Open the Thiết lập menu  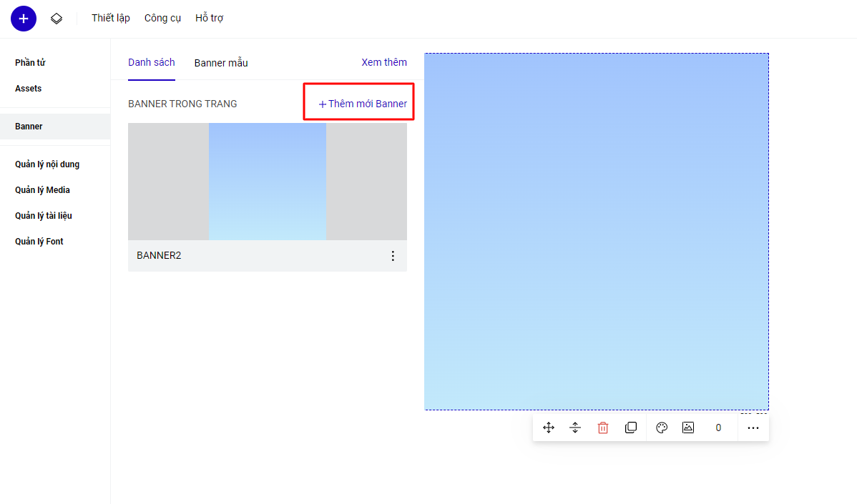(111, 18)
